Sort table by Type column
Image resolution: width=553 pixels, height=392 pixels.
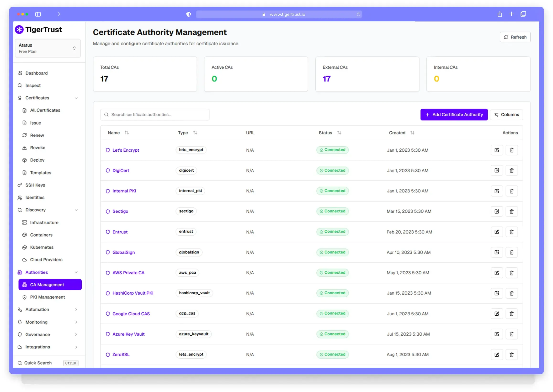point(195,132)
